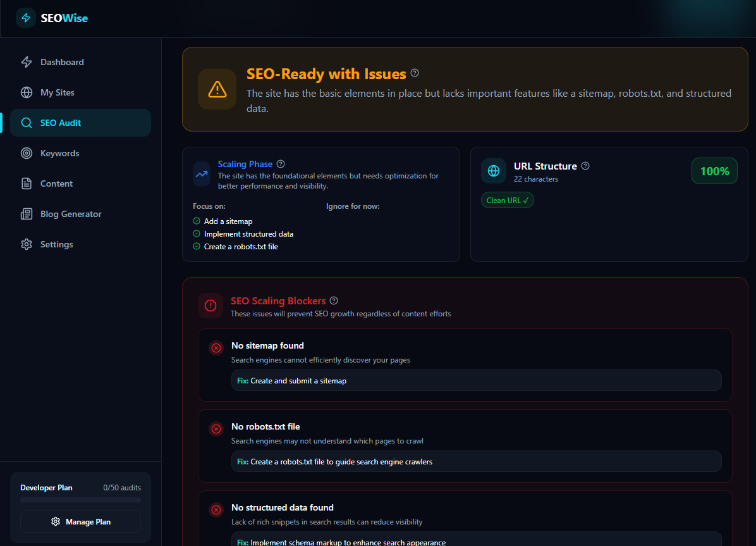The image size is (756, 546).
Task: Open the SEO Scaling Blockers help tooltip
Action: [x=334, y=300]
